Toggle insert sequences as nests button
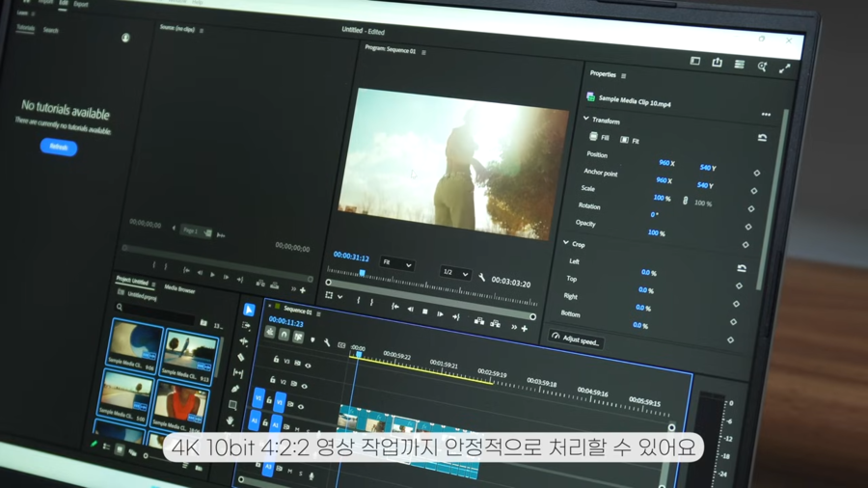Image resolution: width=868 pixels, height=488 pixels. tap(270, 332)
